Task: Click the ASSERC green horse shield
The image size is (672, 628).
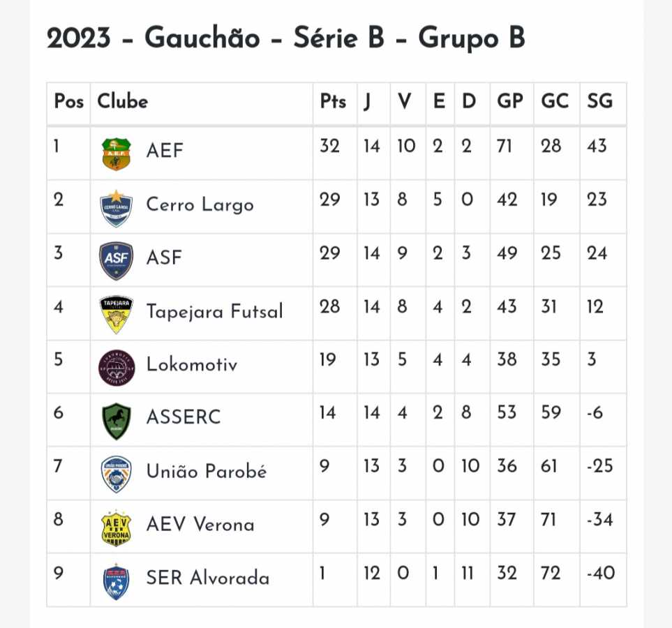Action: (116, 420)
